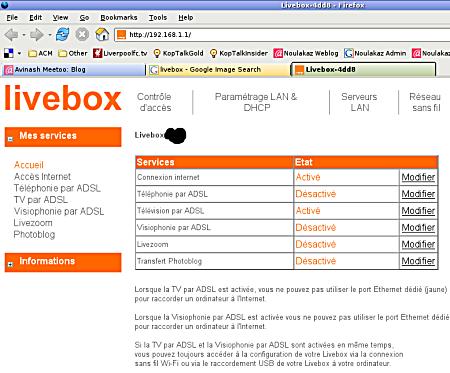Open the Tools menu
450x373 pixels.
click(158, 18)
